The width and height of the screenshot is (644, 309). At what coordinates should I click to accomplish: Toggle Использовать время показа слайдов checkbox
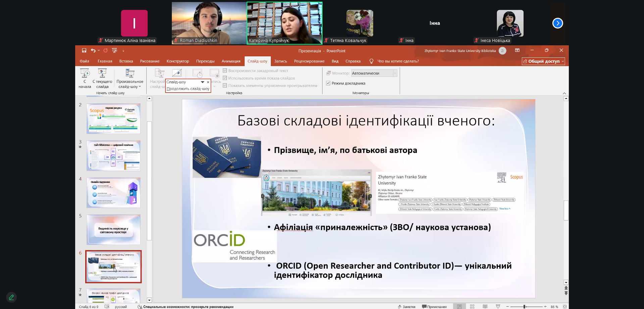pyautogui.click(x=225, y=78)
